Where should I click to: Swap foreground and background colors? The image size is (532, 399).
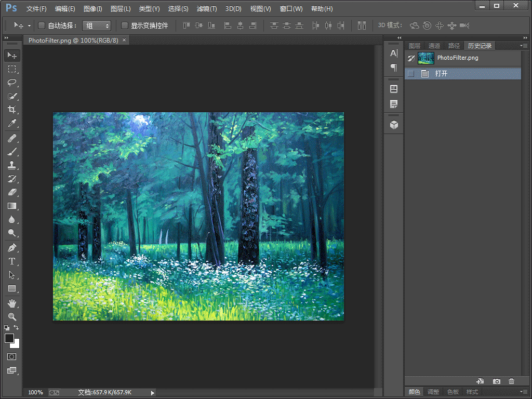click(16, 327)
